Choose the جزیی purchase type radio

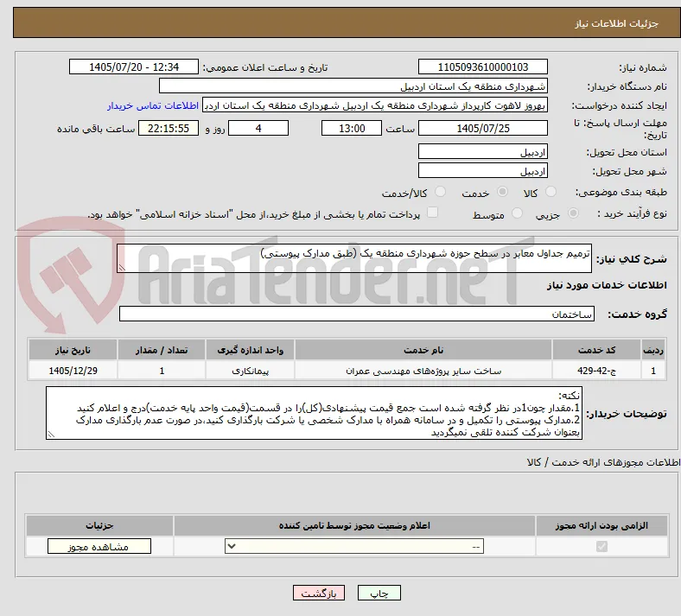pyautogui.click(x=573, y=213)
